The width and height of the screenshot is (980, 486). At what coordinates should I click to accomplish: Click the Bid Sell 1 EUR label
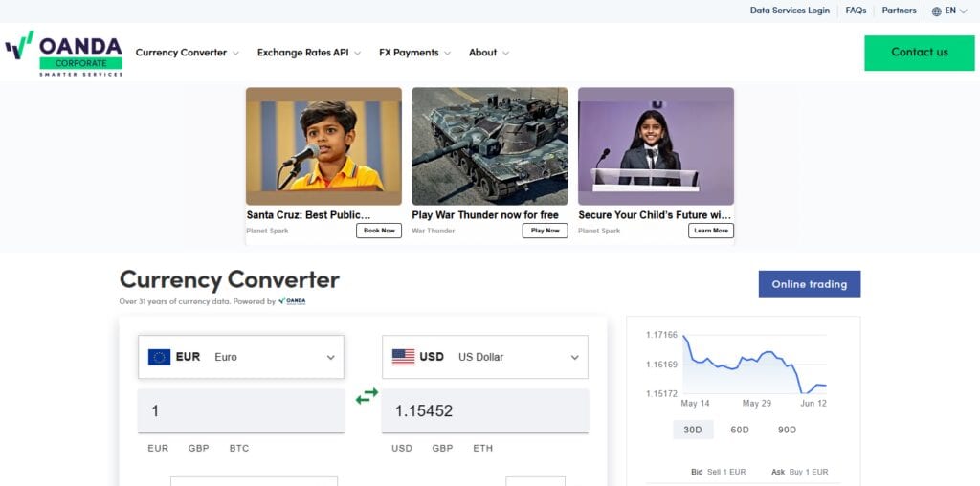[x=718, y=472]
